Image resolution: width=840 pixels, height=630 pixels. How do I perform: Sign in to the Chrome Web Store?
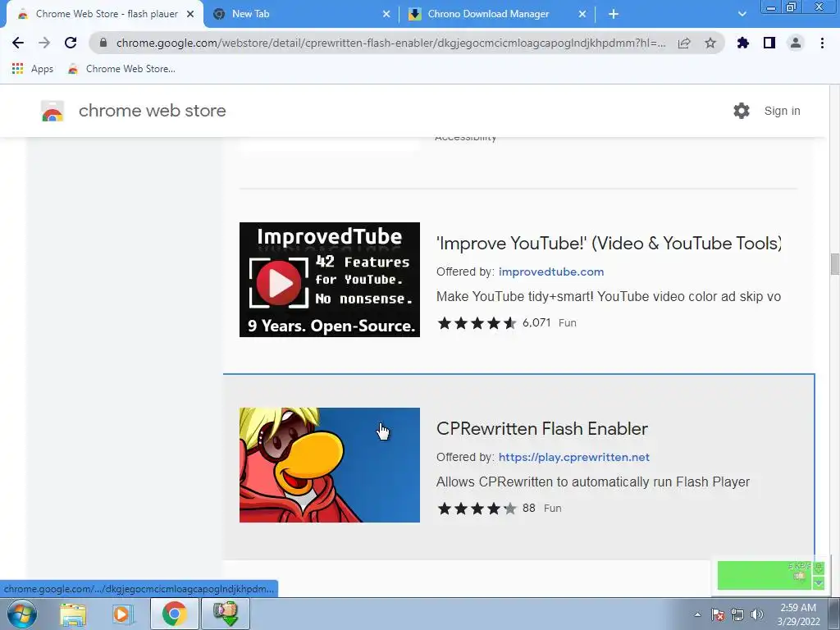pyautogui.click(x=782, y=111)
